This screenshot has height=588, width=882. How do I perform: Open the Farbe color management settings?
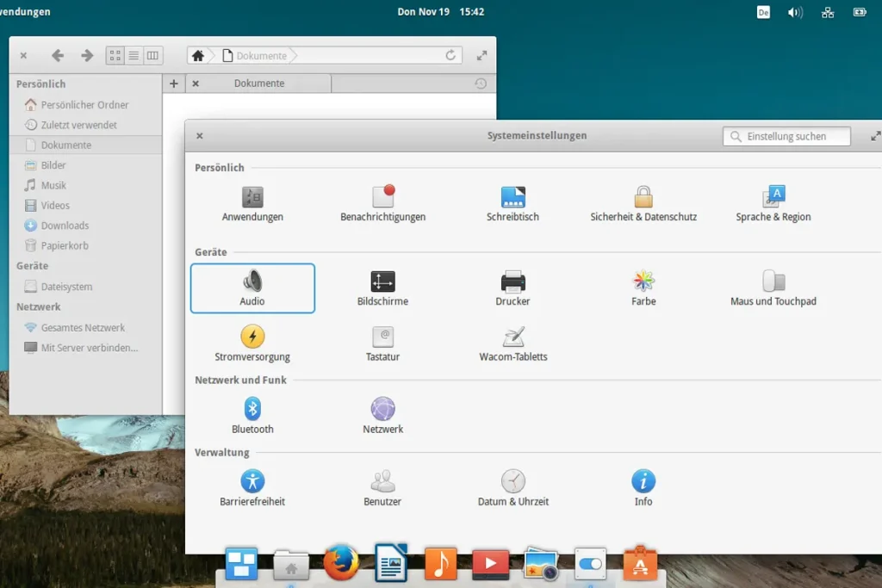[643, 285]
